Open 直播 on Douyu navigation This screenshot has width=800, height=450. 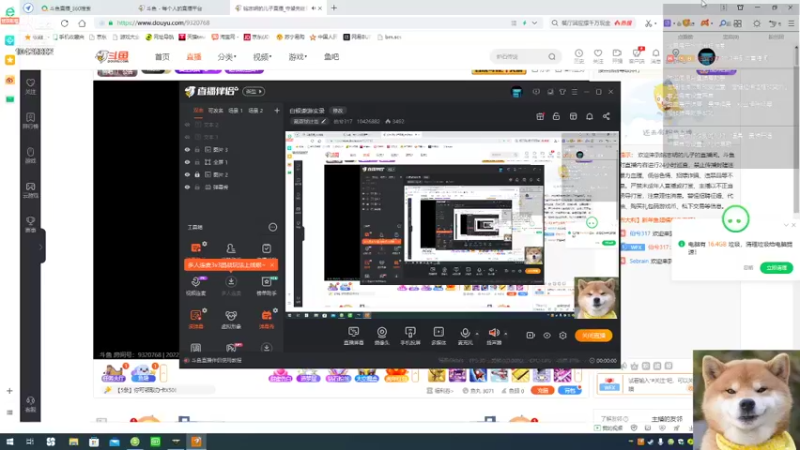coord(194,57)
